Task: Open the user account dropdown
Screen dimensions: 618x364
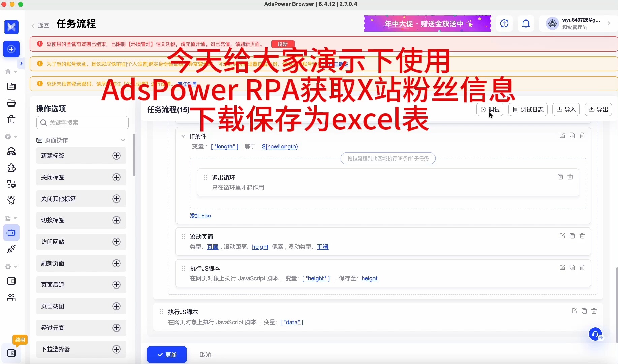Action: (x=579, y=24)
